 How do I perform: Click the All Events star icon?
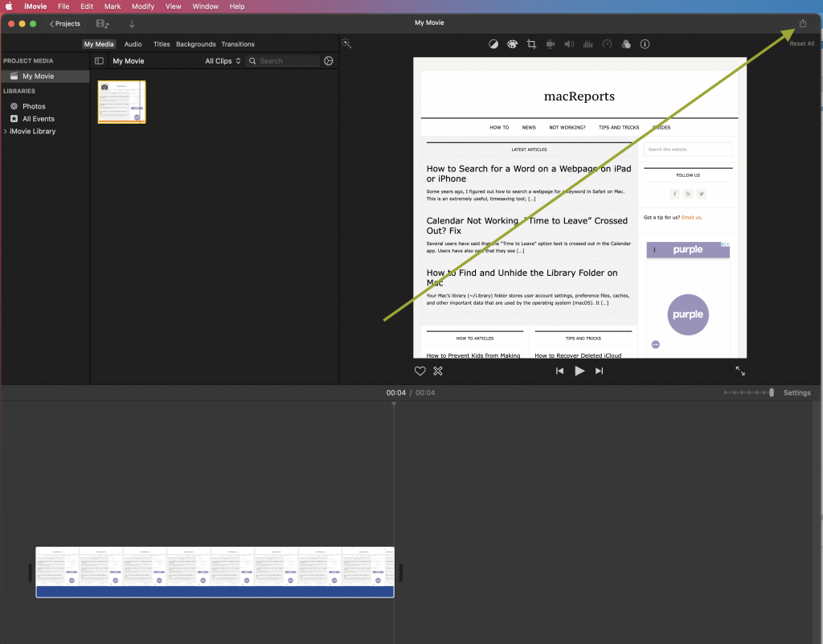[x=14, y=119]
